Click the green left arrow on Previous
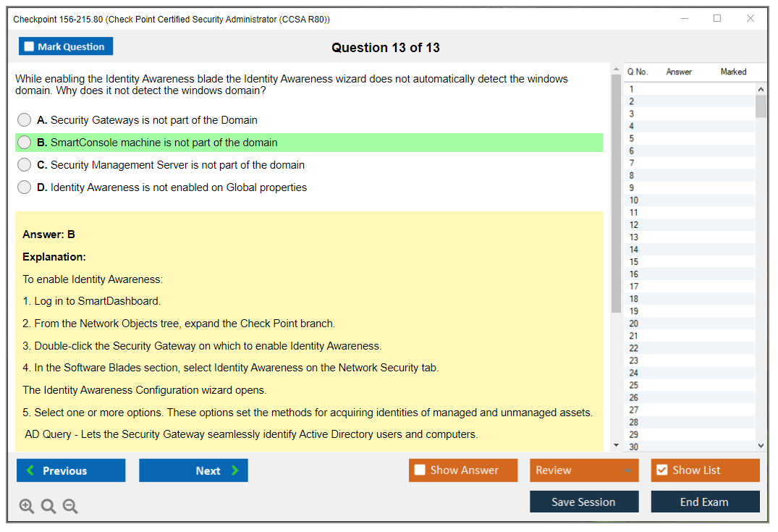Viewport: 778px width, 532px height. (x=30, y=470)
